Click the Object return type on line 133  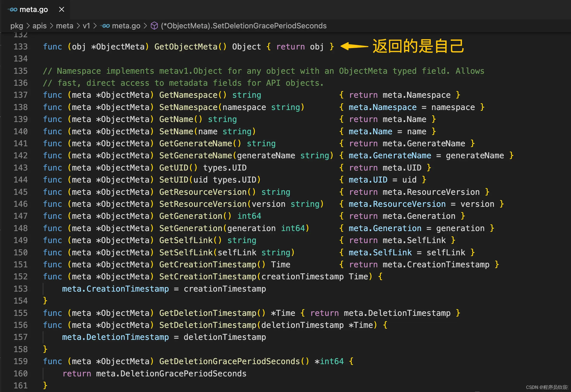tap(247, 47)
